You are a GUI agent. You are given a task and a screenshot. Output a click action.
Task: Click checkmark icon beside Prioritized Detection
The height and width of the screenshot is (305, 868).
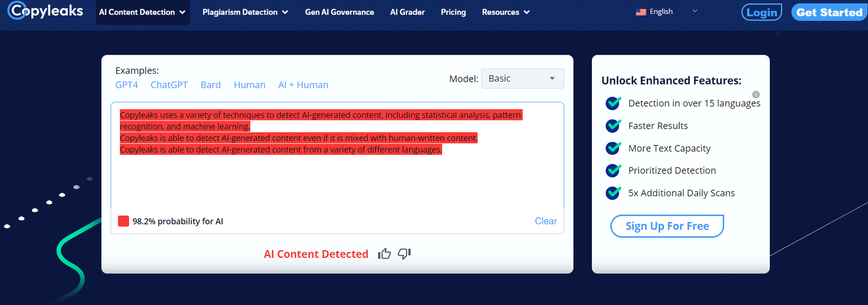613,170
